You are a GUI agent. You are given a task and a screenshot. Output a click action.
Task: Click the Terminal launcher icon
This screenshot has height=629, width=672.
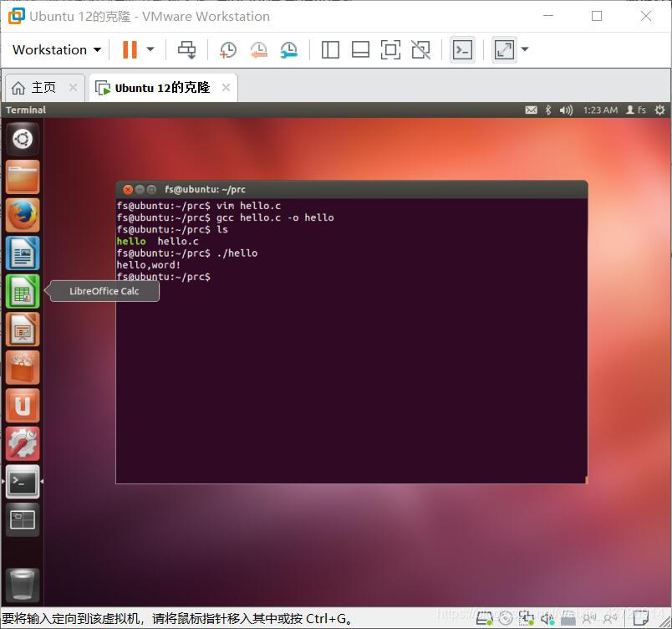(23, 482)
